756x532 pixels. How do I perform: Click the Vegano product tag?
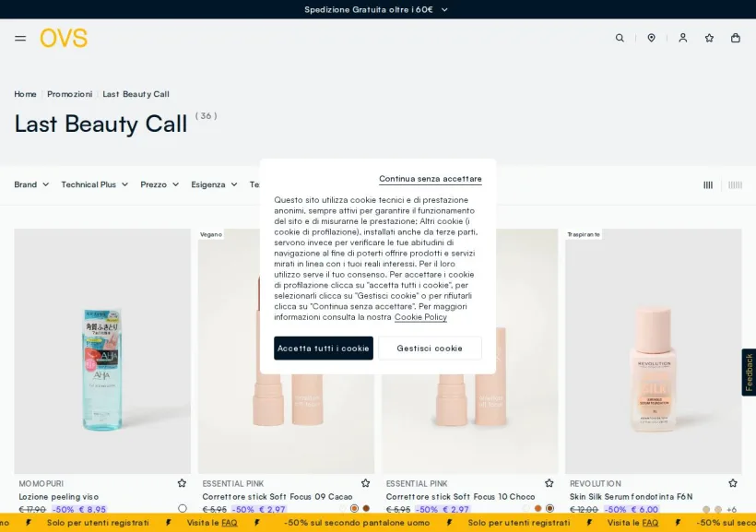211,234
